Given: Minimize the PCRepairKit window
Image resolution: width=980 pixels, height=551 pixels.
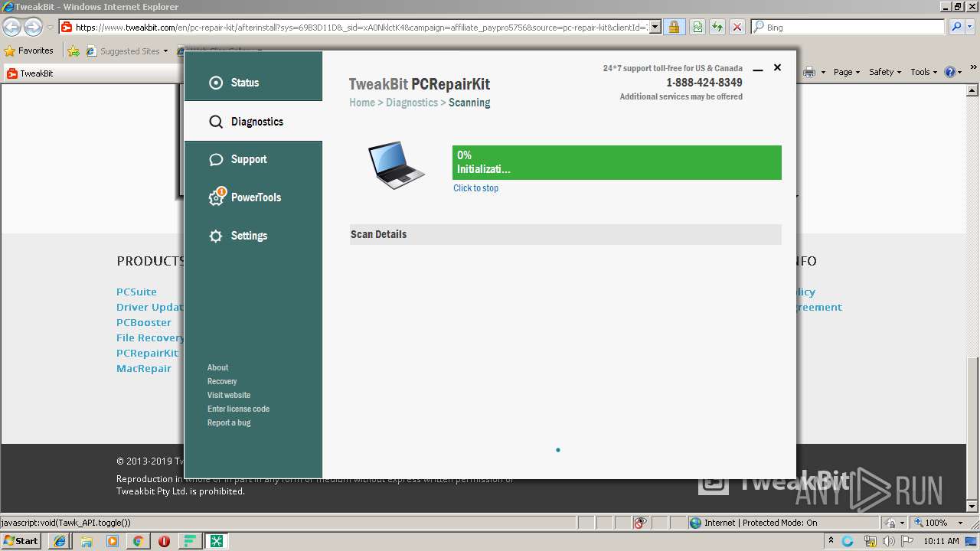Looking at the screenshot, I should [x=758, y=69].
